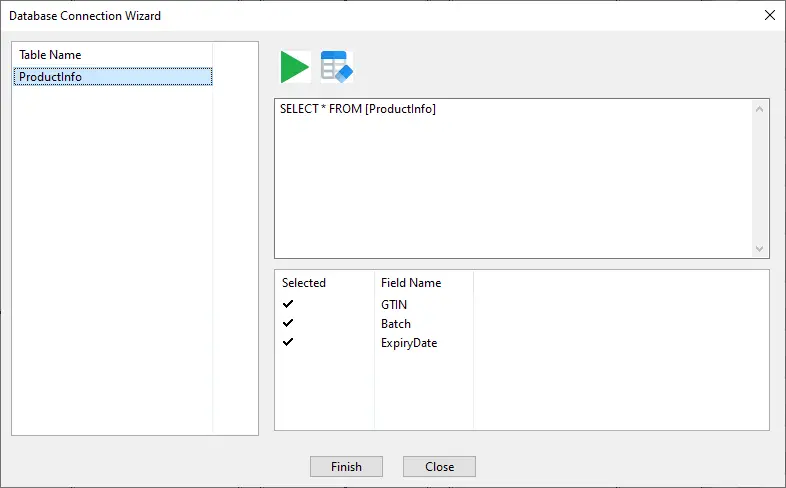Click the query box scroll up arrow
Screen dimensions: 786x488
pos(759,109)
